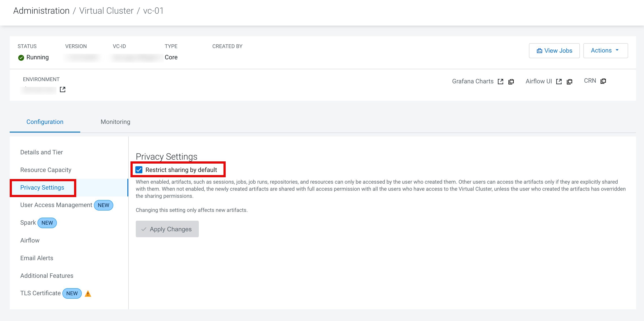Screen dimensions: 644x321
Task: Copy Airflow UI link icon
Action: [570, 82]
